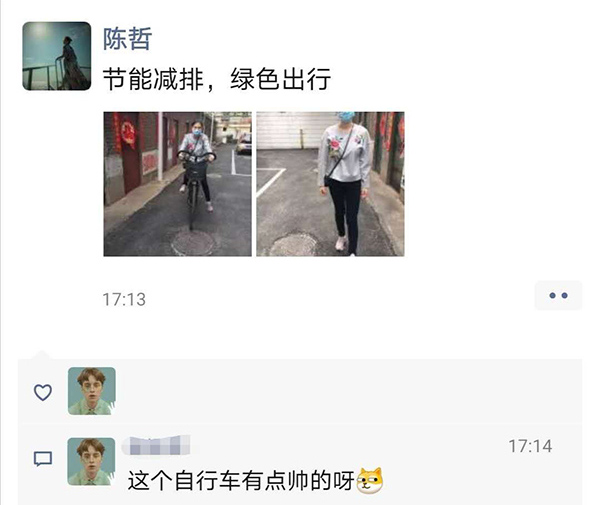Click the comment speech bubble icon
Viewport: 600px width, 505px height.
(43, 459)
